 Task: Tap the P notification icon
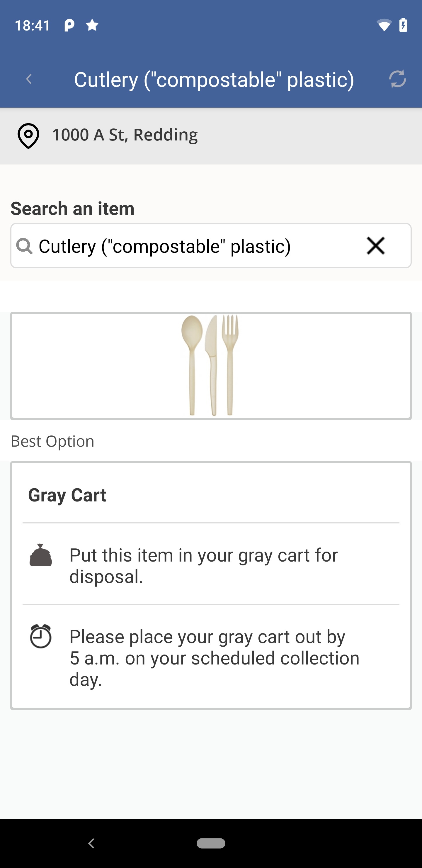pyautogui.click(x=69, y=25)
